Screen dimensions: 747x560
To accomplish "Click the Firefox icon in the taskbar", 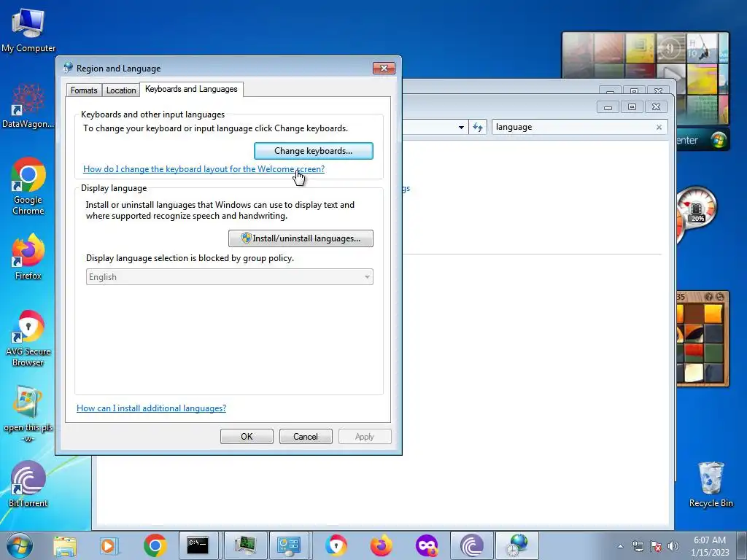I will pos(381,545).
